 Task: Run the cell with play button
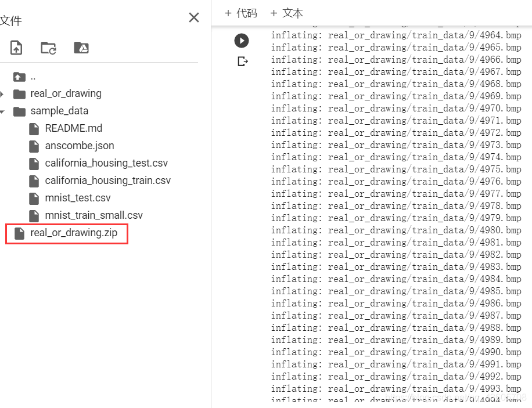click(242, 41)
